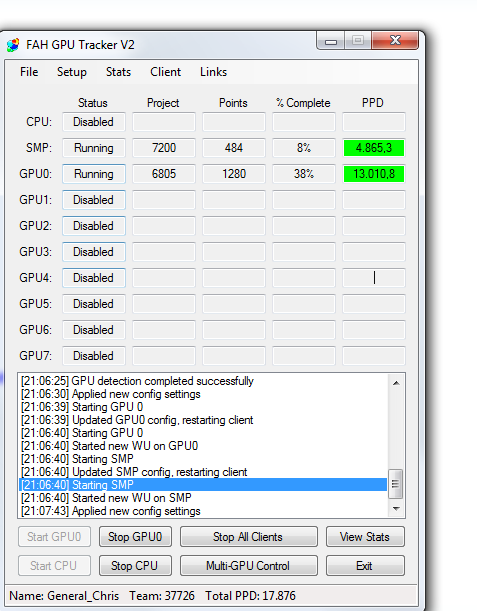This screenshot has width=477, height=611.
Task: Click the green SMP PPD value 4.865,3
Action: point(374,148)
